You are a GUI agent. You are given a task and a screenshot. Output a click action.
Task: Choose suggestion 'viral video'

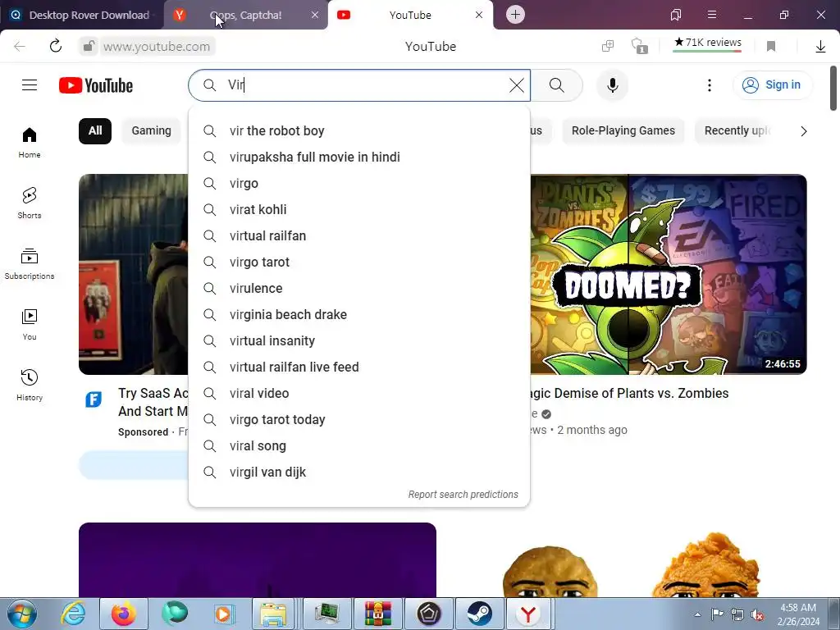tap(359, 393)
